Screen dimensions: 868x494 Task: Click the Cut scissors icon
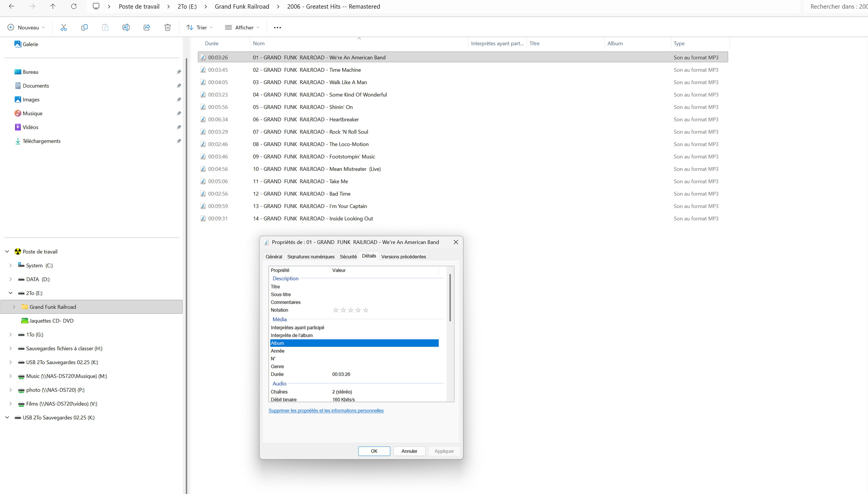(x=63, y=27)
